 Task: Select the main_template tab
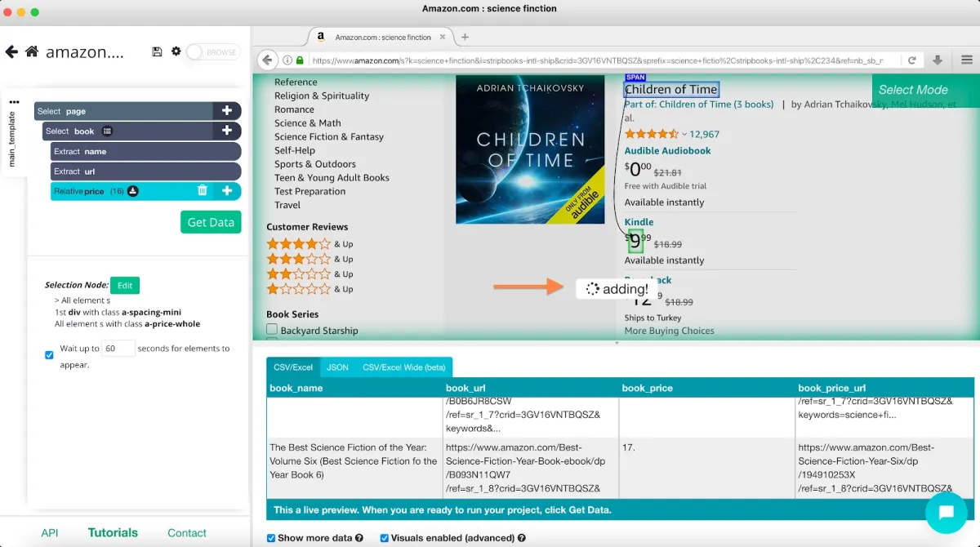12,140
